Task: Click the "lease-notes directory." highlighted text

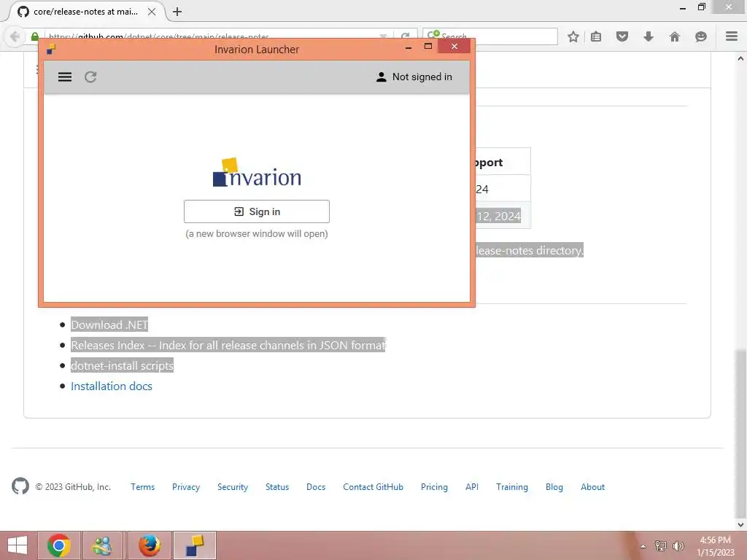Action: (530, 251)
